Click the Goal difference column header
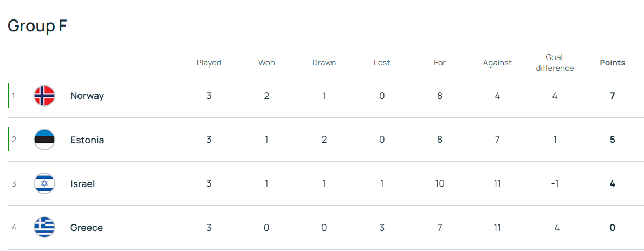The image size is (644, 251). (x=554, y=63)
